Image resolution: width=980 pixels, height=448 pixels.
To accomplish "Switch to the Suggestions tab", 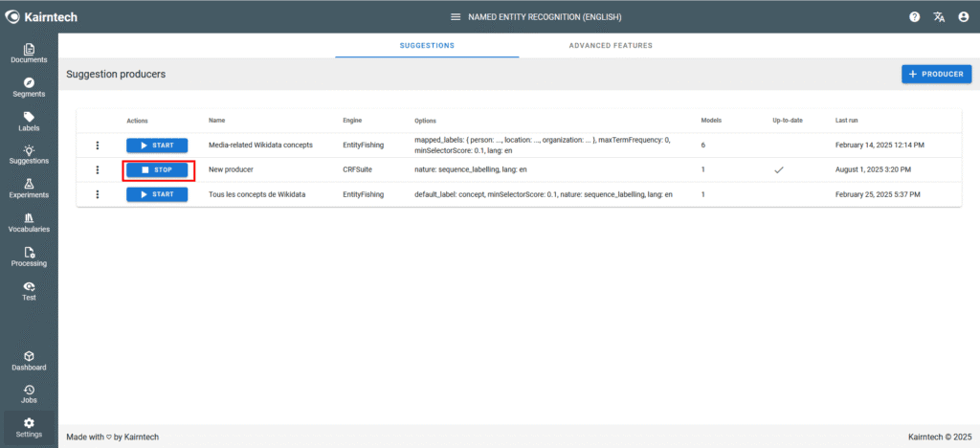I will tap(427, 46).
